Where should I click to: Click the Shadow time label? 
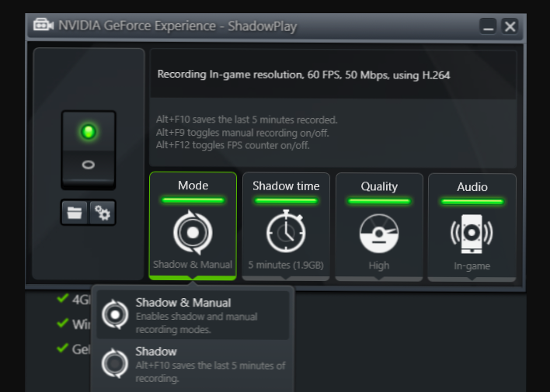[x=286, y=186]
